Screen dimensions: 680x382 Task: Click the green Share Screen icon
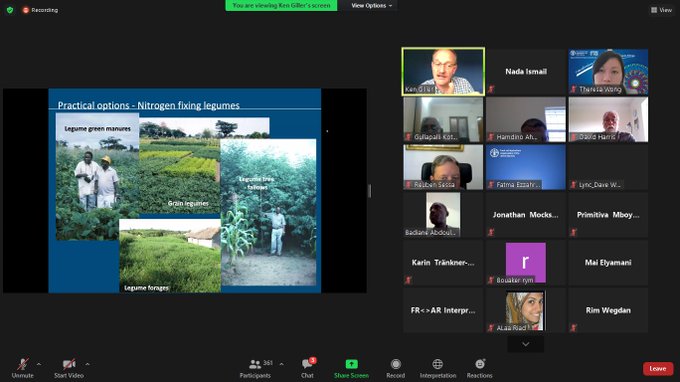point(351,364)
